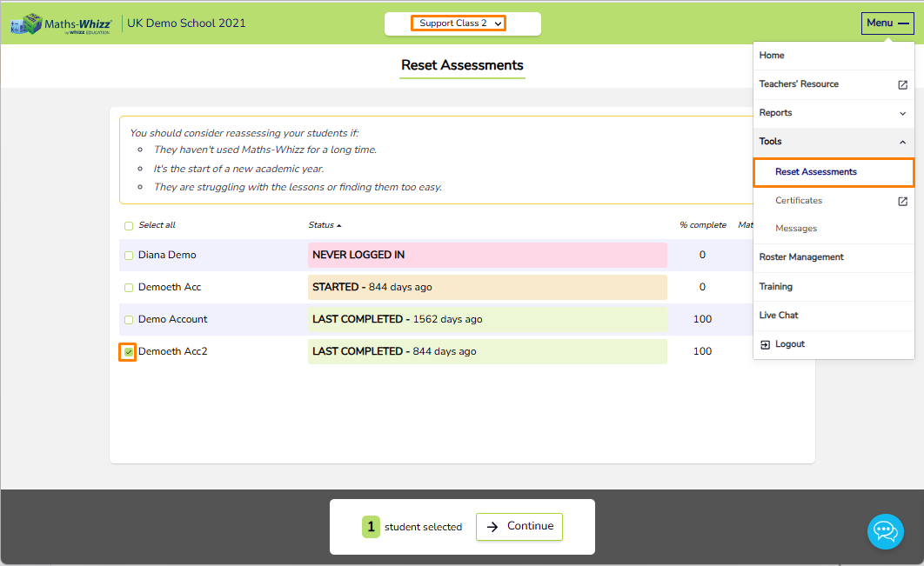
Task: Select Reset Assessments in Tools submenu
Action: [834, 172]
